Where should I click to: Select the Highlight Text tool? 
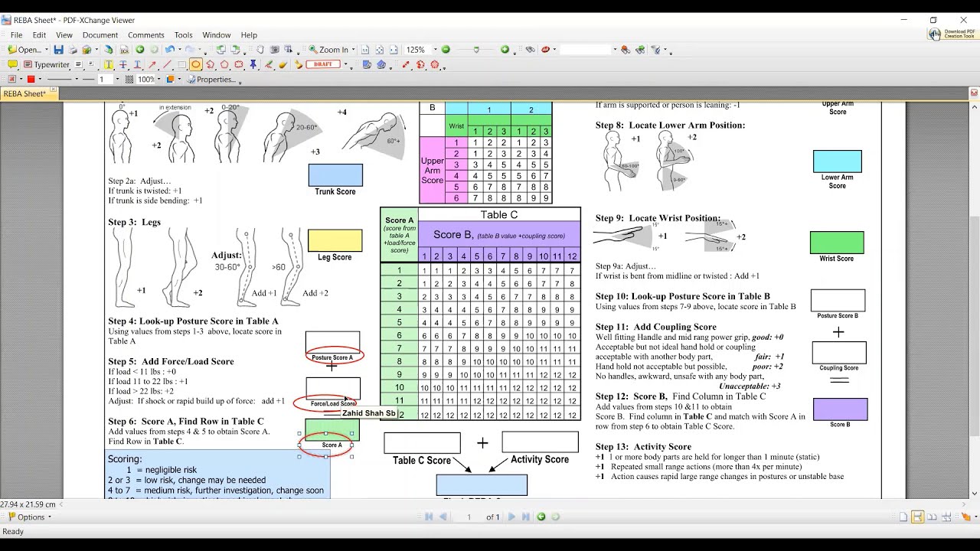[109, 65]
